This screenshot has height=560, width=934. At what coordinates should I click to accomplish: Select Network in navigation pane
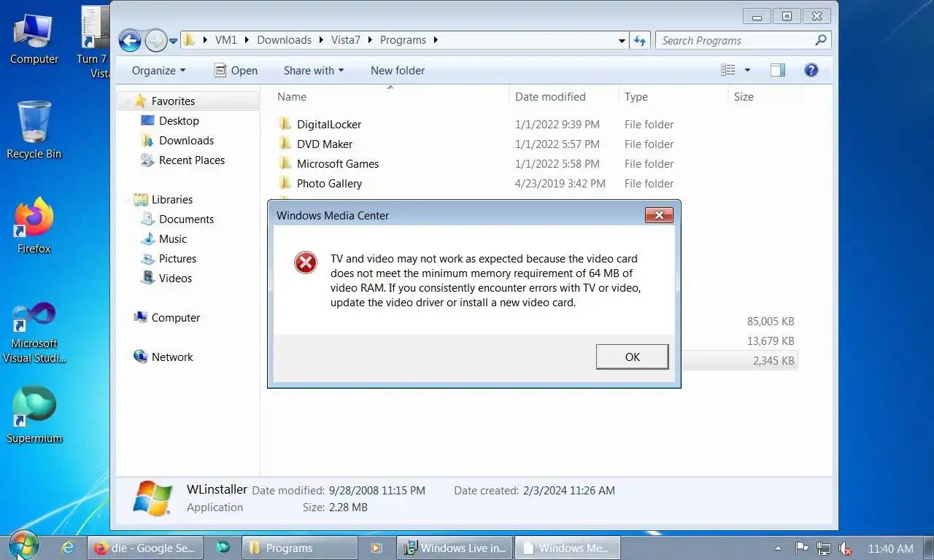172,357
